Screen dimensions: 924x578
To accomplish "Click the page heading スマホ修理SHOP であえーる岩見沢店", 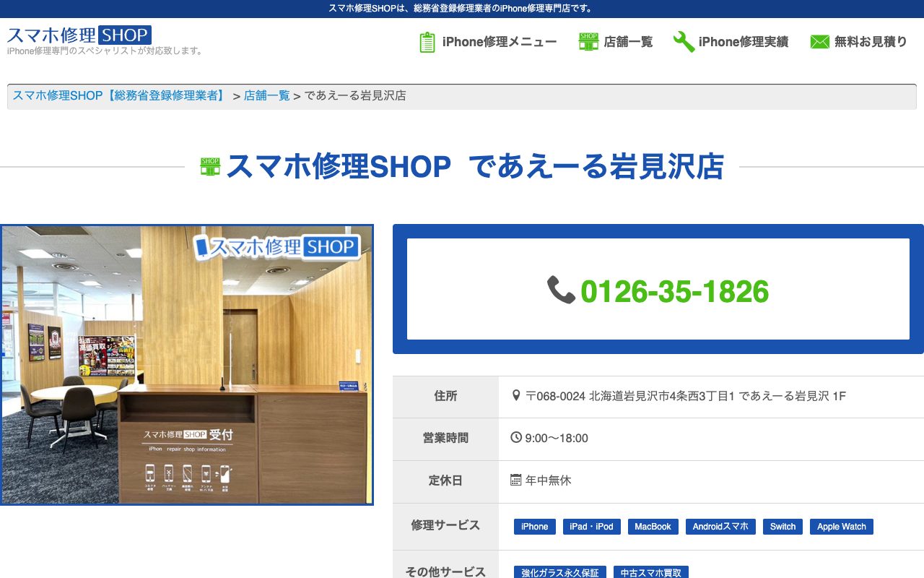I will point(475,167).
